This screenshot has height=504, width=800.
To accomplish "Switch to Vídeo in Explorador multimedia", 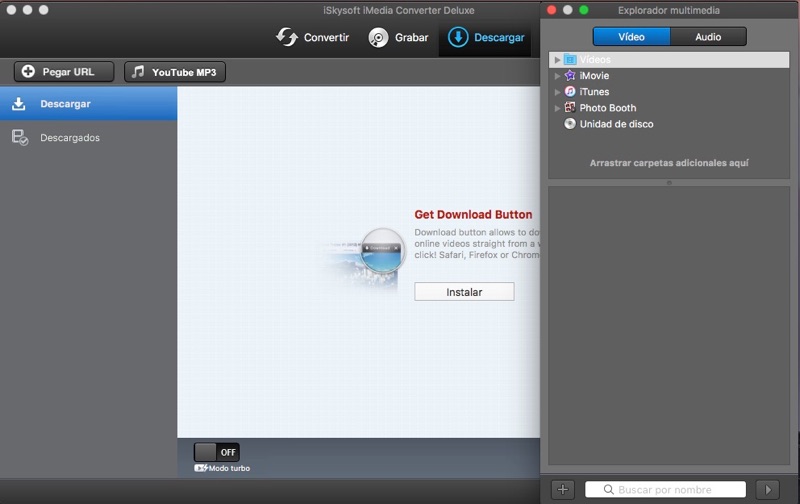I will [x=631, y=37].
